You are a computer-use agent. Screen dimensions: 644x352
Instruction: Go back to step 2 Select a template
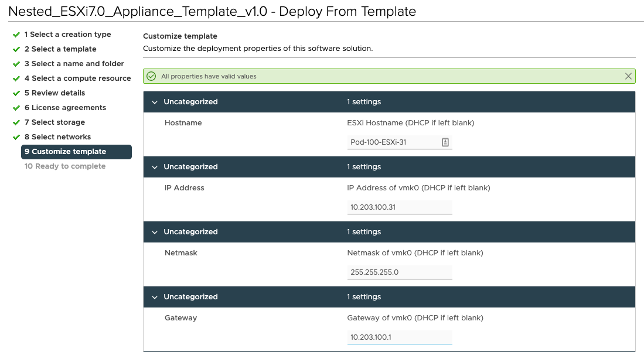[60, 49]
